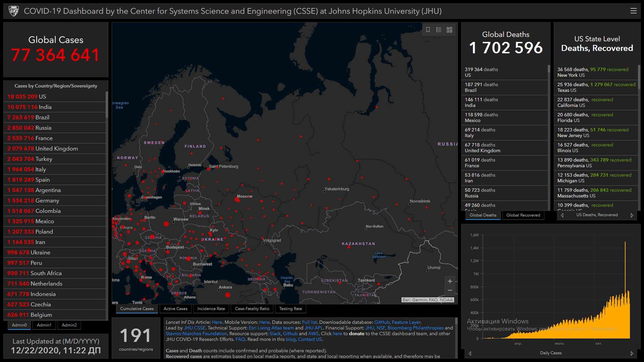Switch to Admin2 level
Image resolution: width=644 pixels, height=362 pixels.
(x=69, y=325)
